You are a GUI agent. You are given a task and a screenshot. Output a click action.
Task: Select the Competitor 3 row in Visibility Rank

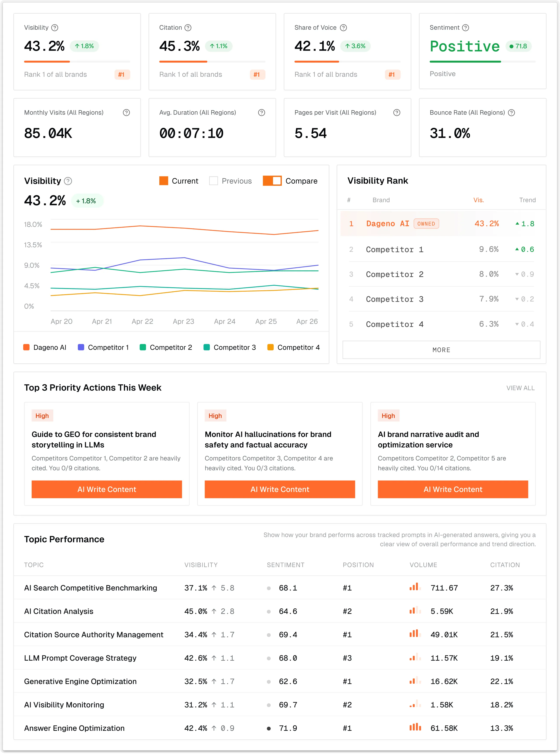441,299
